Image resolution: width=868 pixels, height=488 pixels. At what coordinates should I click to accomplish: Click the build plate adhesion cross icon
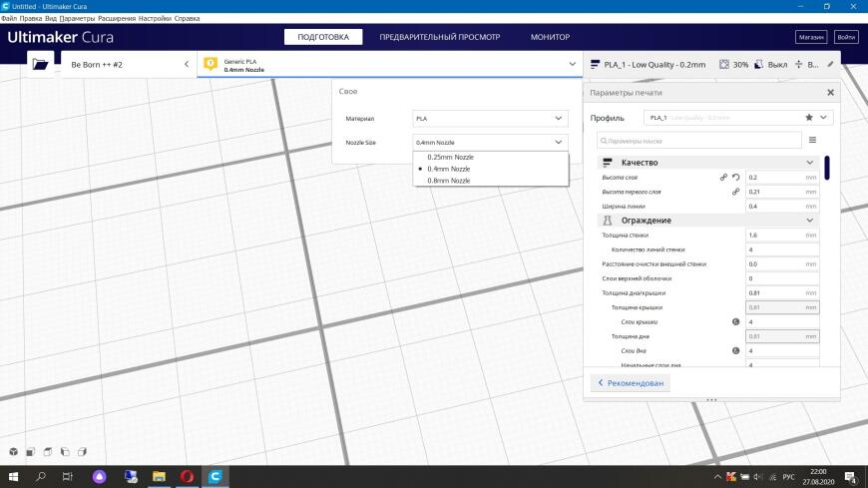[798, 64]
